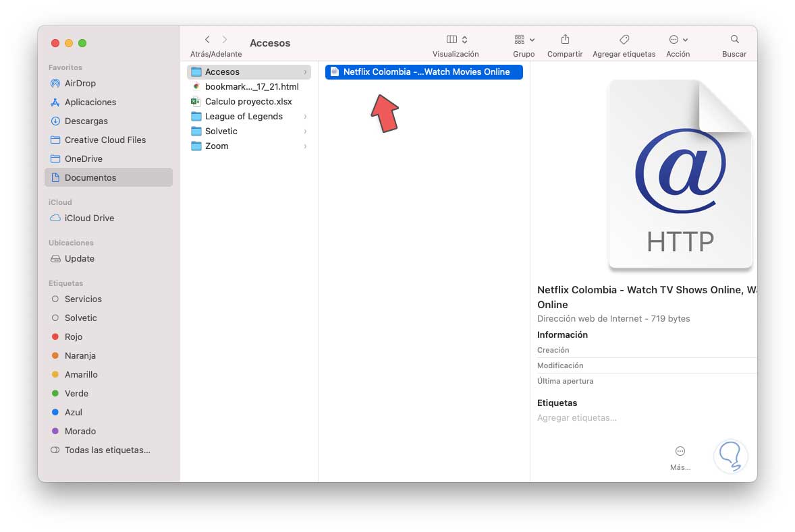
Task: Click the Información section header
Action: point(562,335)
